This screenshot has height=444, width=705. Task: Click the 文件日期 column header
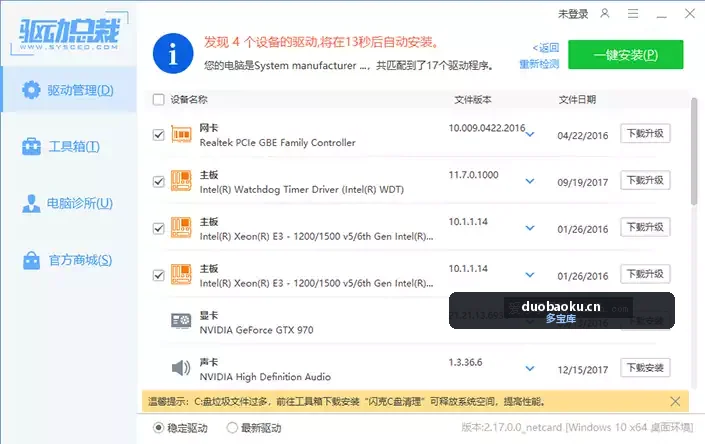coord(577,99)
